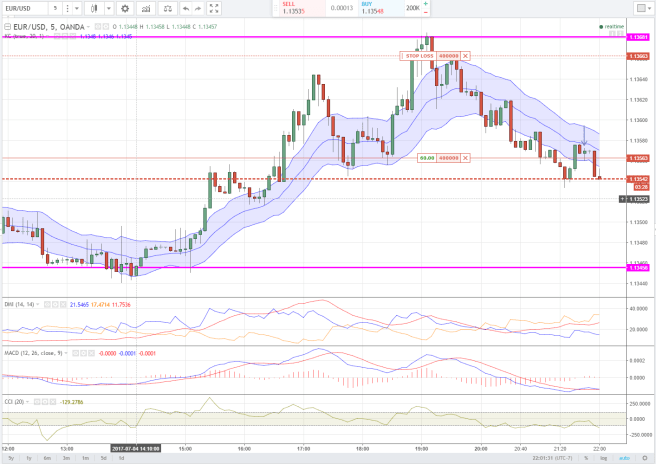656x464 pixels.
Task: Cancel the STOP LOSS order with X
Action: (466, 56)
